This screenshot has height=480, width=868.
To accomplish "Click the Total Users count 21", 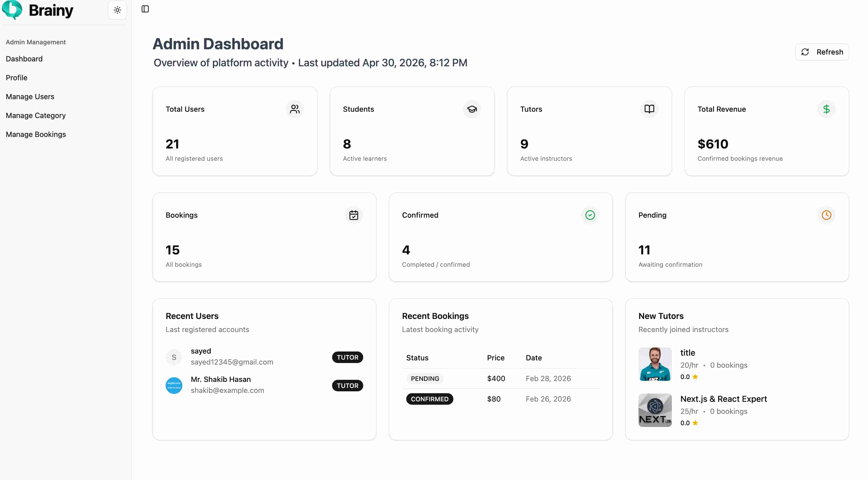I will (x=172, y=144).
